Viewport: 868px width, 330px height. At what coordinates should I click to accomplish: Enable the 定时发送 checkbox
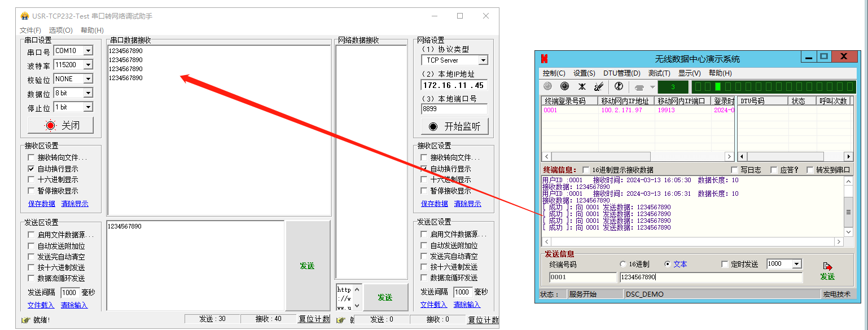pos(726,264)
